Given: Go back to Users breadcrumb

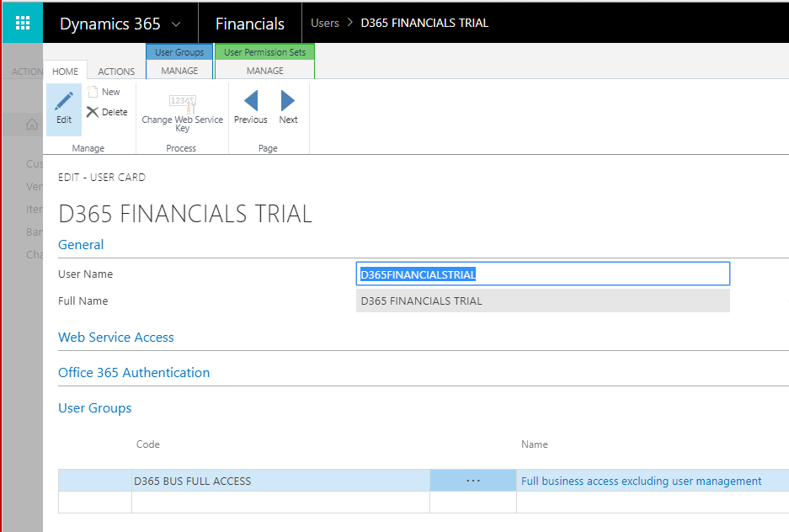Looking at the screenshot, I should coord(324,23).
